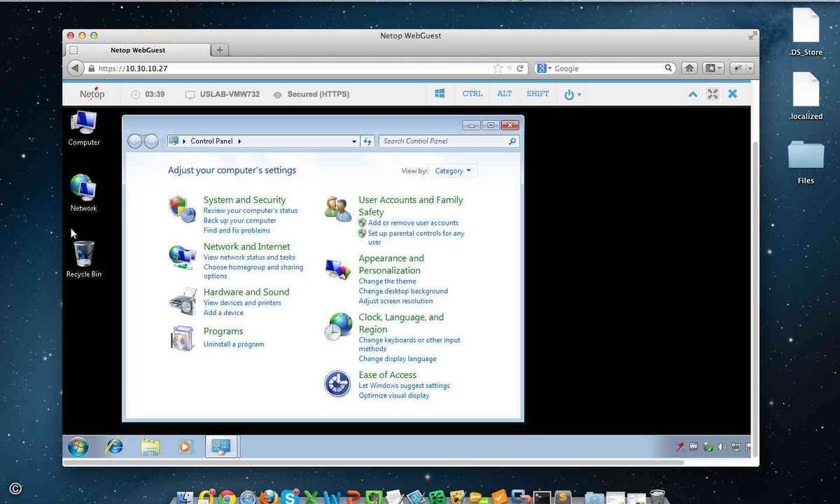This screenshot has height=504, width=840.
Task: Expand the arrow after Control Panel breadcrumb
Action: [239, 141]
